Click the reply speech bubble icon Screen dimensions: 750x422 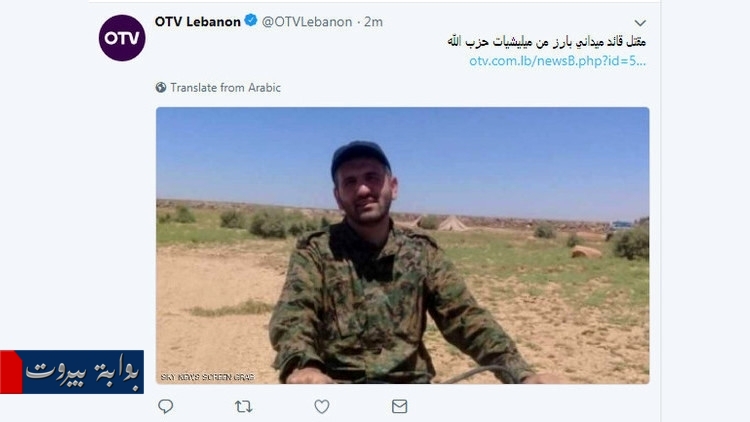point(165,406)
